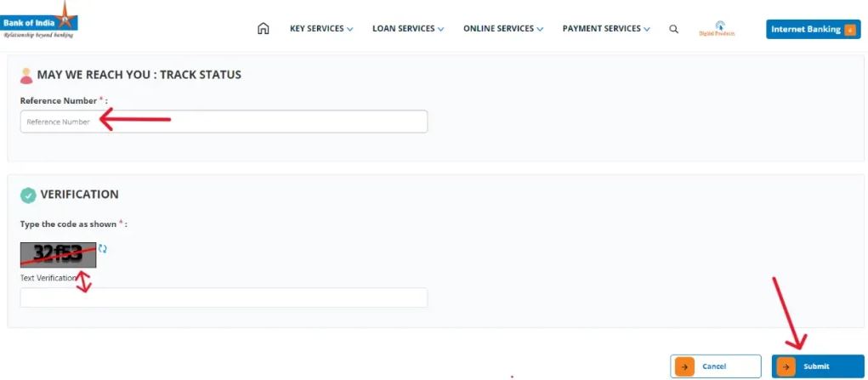868x380 pixels.
Task: Click the person icon beside Track Status heading
Action: click(27, 75)
